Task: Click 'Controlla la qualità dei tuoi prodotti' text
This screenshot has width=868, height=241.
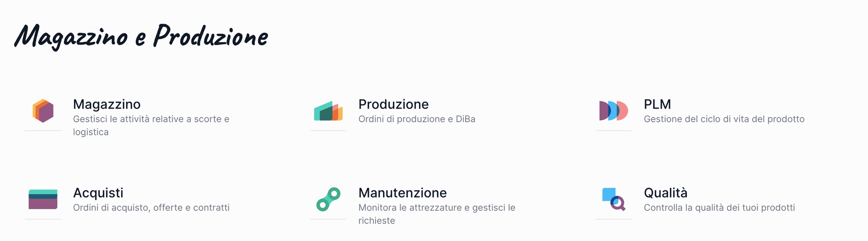Action: coord(719,208)
